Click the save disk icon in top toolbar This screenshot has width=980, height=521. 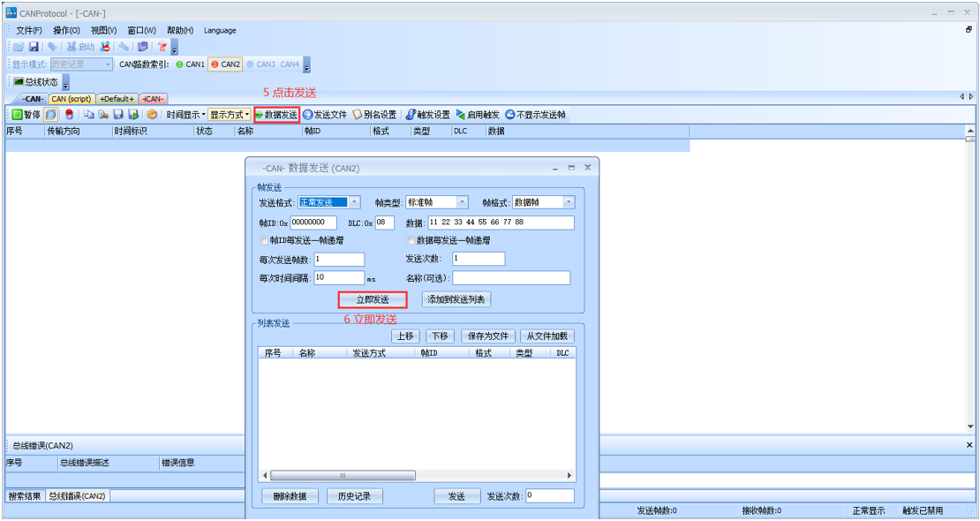[x=34, y=47]
